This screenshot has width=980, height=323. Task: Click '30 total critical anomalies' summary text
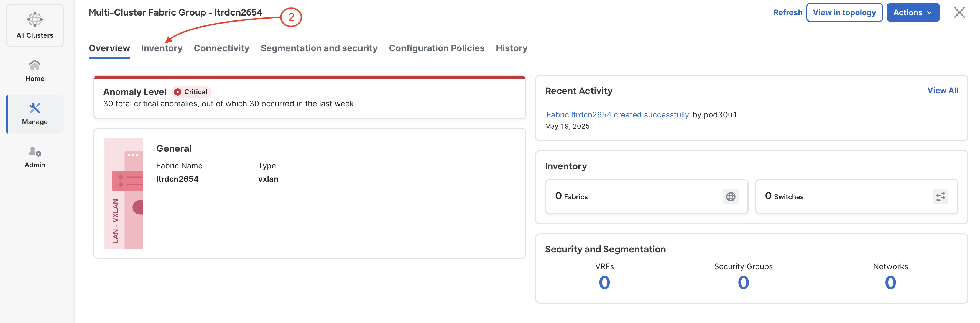[x=228, y=104]
